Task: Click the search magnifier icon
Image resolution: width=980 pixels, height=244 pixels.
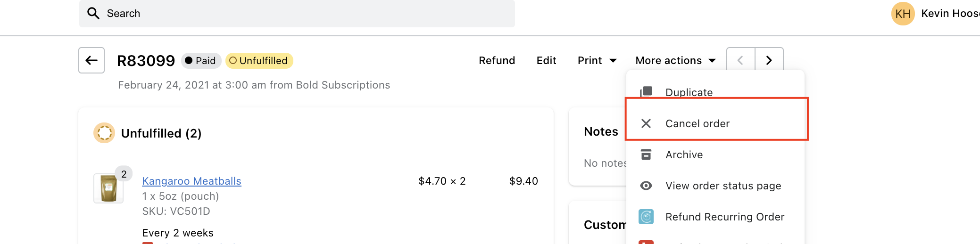Action: 93,13
